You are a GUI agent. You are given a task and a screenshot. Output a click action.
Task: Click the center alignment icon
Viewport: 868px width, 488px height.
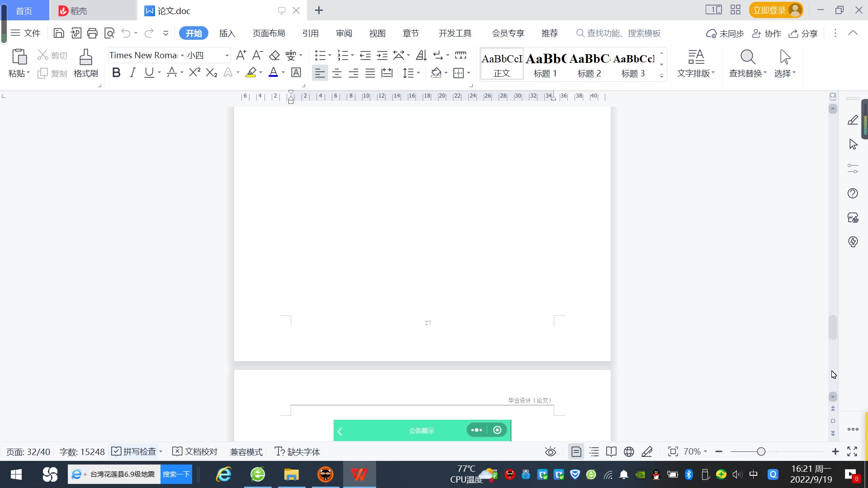[336, 73]
